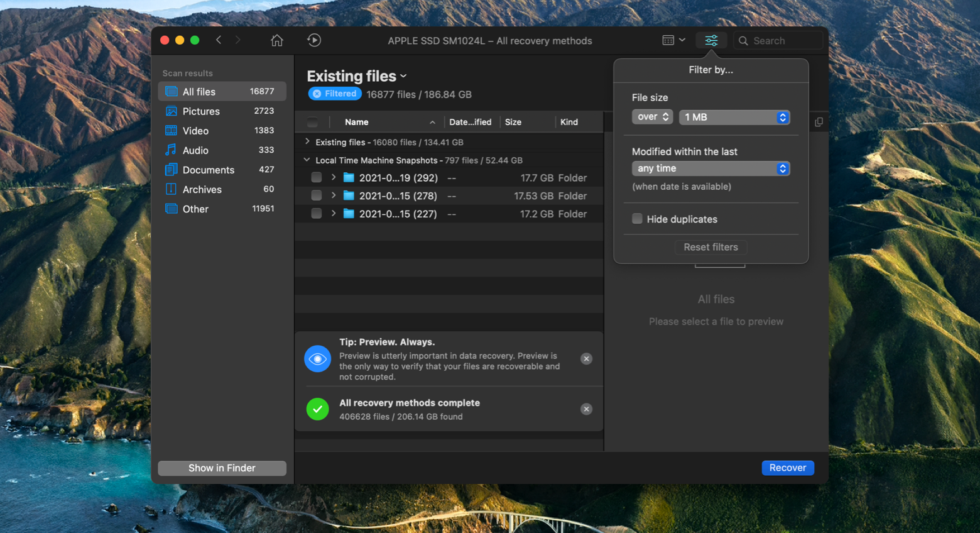Select All files in sidebar
The image size is (980, 533).
coord(222,92)
